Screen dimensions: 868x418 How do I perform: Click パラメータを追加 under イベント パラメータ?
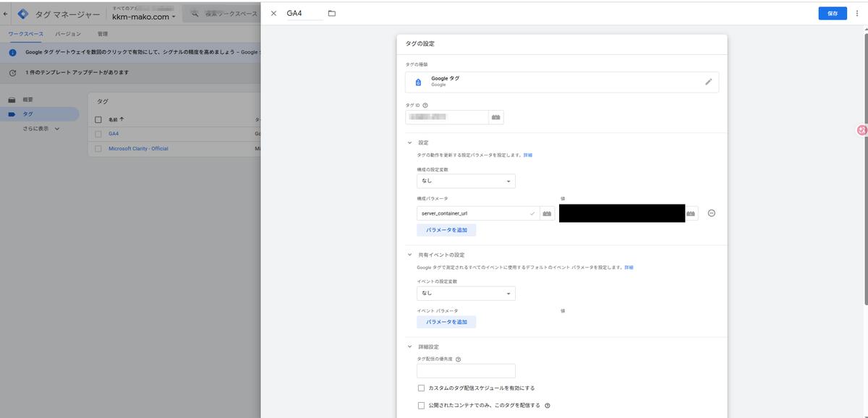pos(446,322)
